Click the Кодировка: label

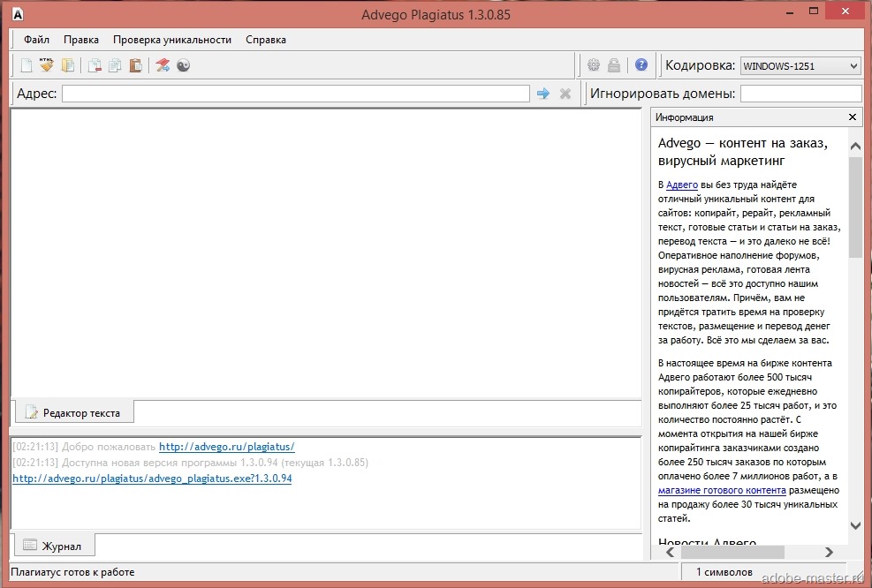[x=700, y=65]
